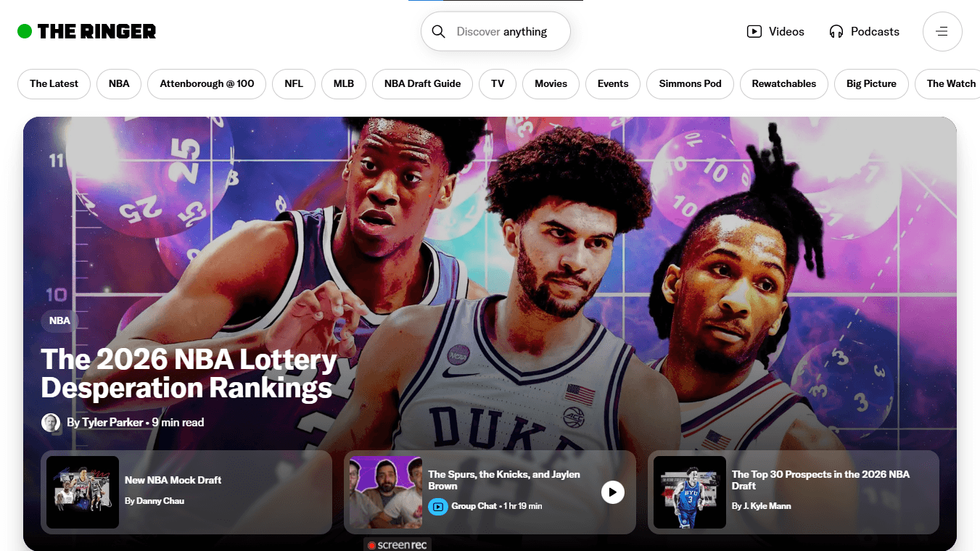980x551 pixels.
Task: Click the "Group Chat • 1 hr 19 min" text
Action: (x=497, y=506)
